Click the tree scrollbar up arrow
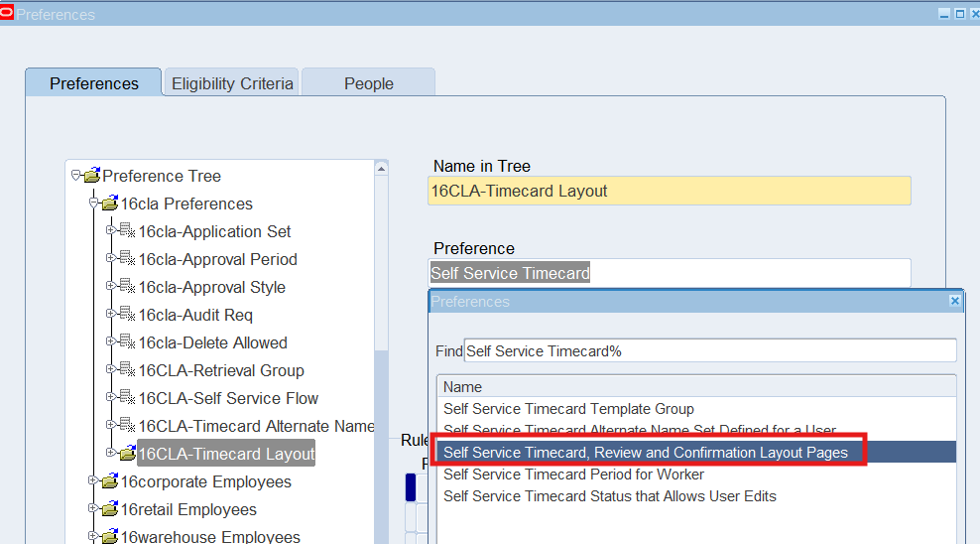This screenshot has width=980, height=544. (x=381, y=169)
